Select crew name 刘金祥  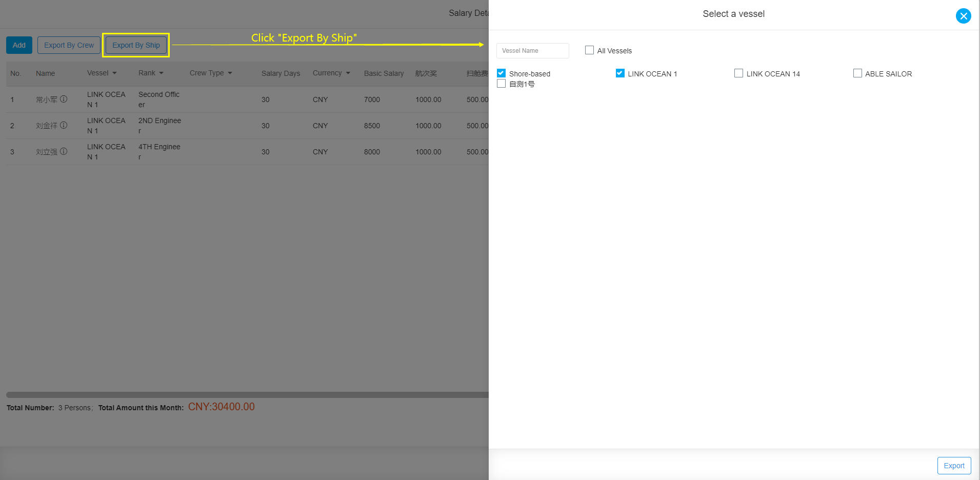tap(47, 126)
